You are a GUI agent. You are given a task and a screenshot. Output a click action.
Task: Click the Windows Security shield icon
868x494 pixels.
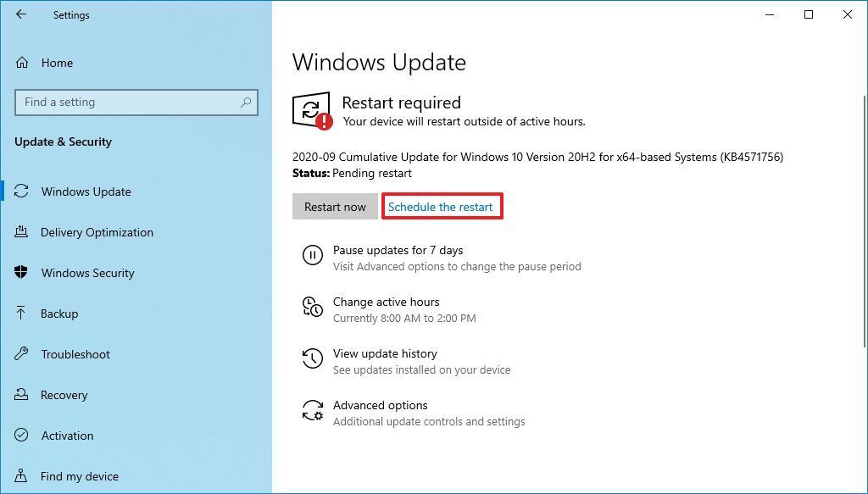[21, 272]
